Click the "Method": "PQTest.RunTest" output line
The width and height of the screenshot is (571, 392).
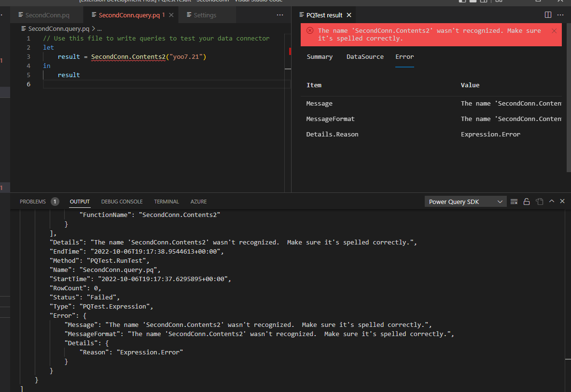coord(99,261)
